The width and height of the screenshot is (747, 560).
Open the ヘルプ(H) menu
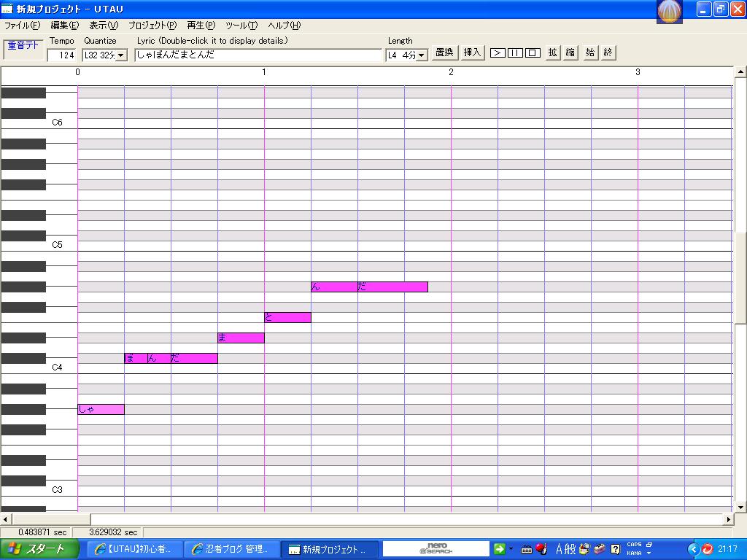pos(285,26)
